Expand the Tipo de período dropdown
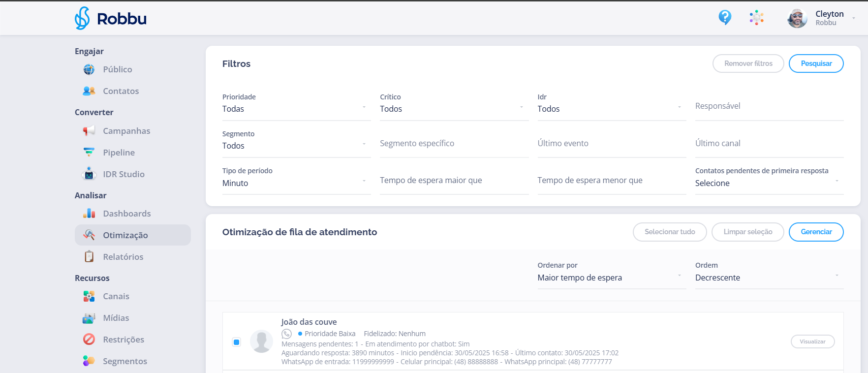Screen dimensions: 868x373 296,183
